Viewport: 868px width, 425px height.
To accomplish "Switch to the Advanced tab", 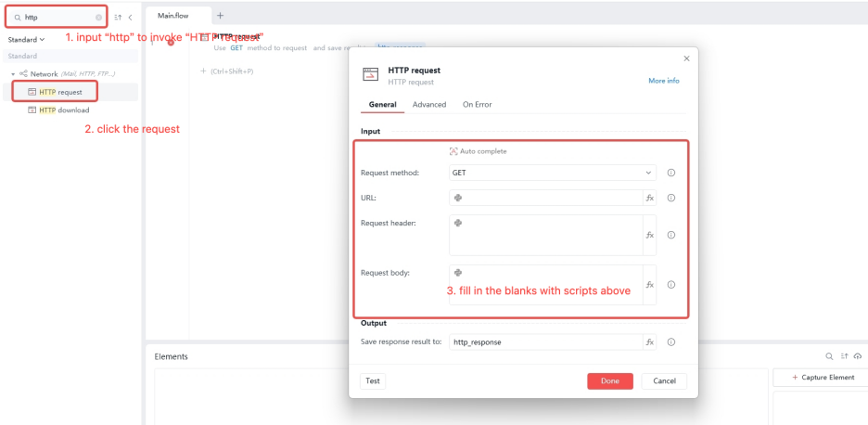I will [428, 105].
